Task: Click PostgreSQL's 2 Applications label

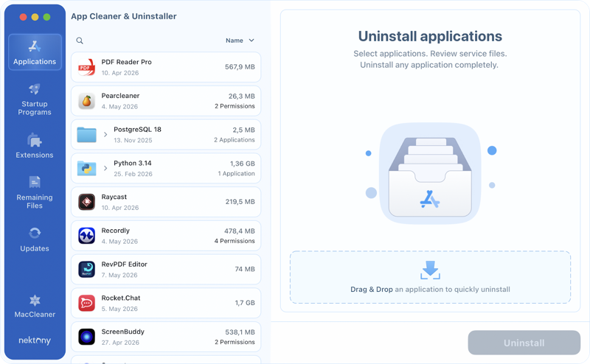Action: tap(235, 139)
